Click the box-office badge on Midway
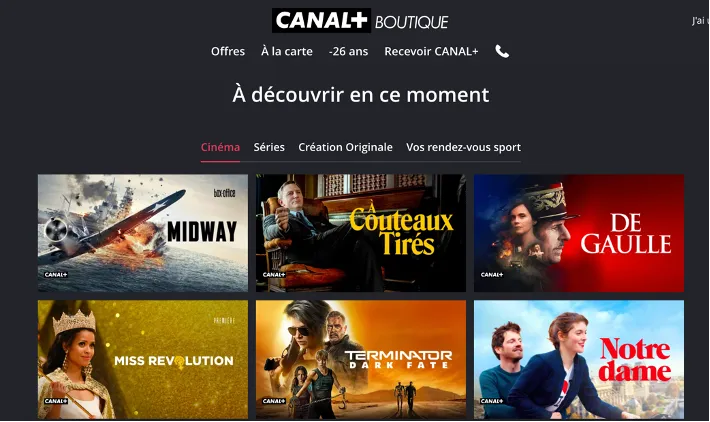710x422 pixels. click(225, 193)
